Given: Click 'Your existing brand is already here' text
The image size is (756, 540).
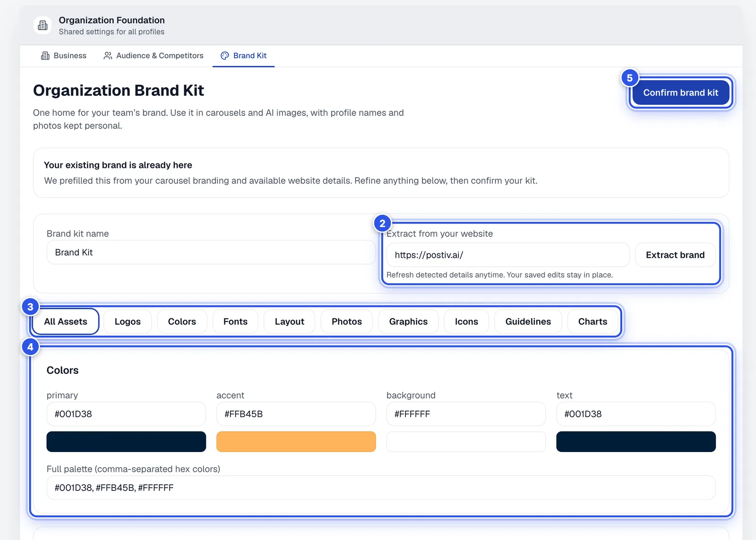Looking at the screenshot, I should pyautogui.click(x=118, y=165).
